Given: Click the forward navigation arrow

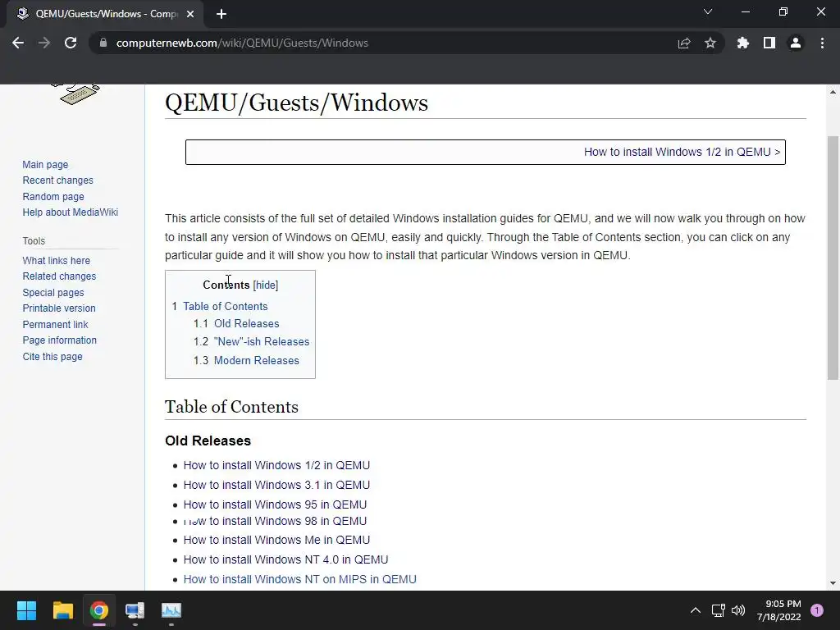Looking at the screenshot, I should click(x=44, y=43).
